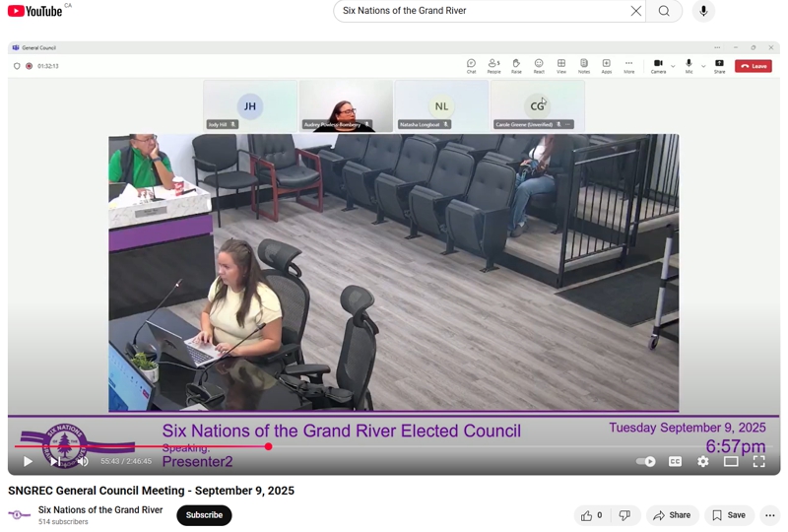Enter full screen mode
788x532 pixels.
(758, 461)
